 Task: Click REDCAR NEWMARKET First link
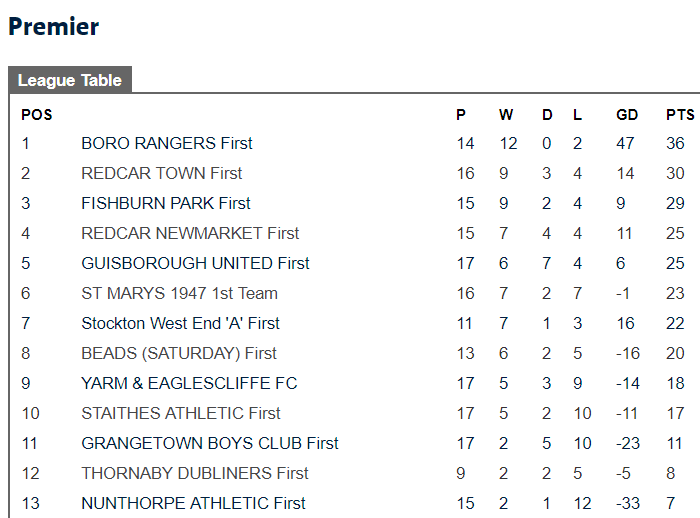point(190,233)
